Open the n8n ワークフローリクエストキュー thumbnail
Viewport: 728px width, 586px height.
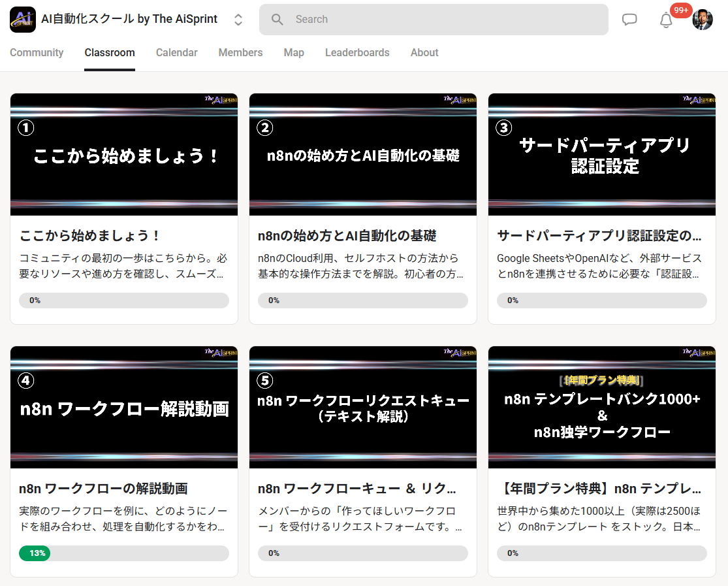(363, 407)
